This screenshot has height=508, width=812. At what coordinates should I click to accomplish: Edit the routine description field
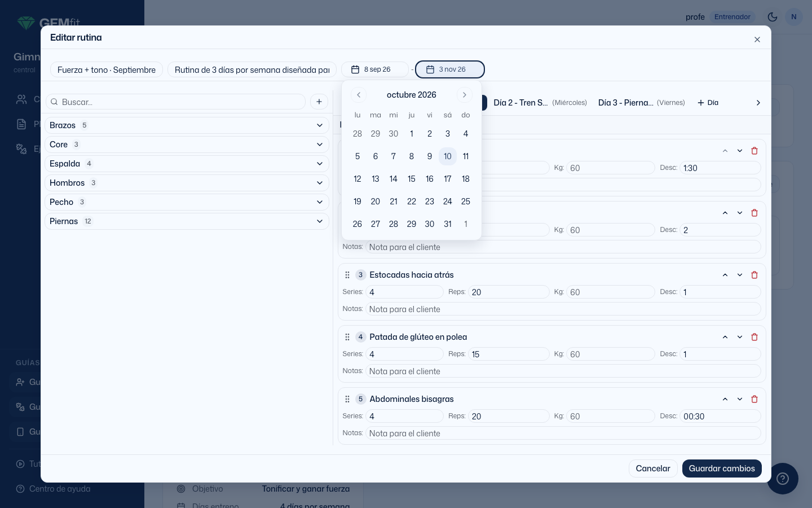pyautogui.click(x=252, y=69)
